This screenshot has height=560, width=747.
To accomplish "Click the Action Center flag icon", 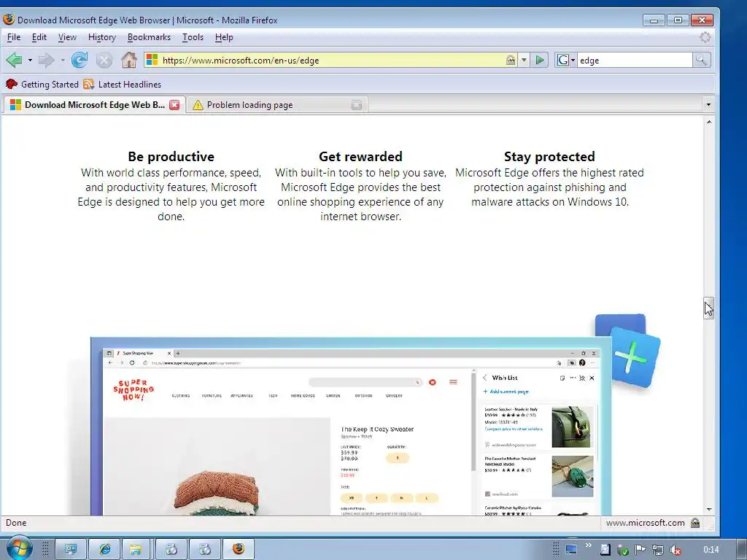I will click(640, 550).
